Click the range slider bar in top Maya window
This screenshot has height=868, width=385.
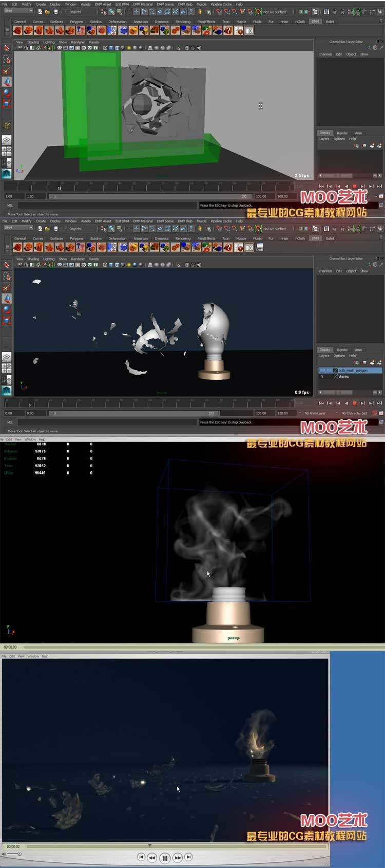149,196
